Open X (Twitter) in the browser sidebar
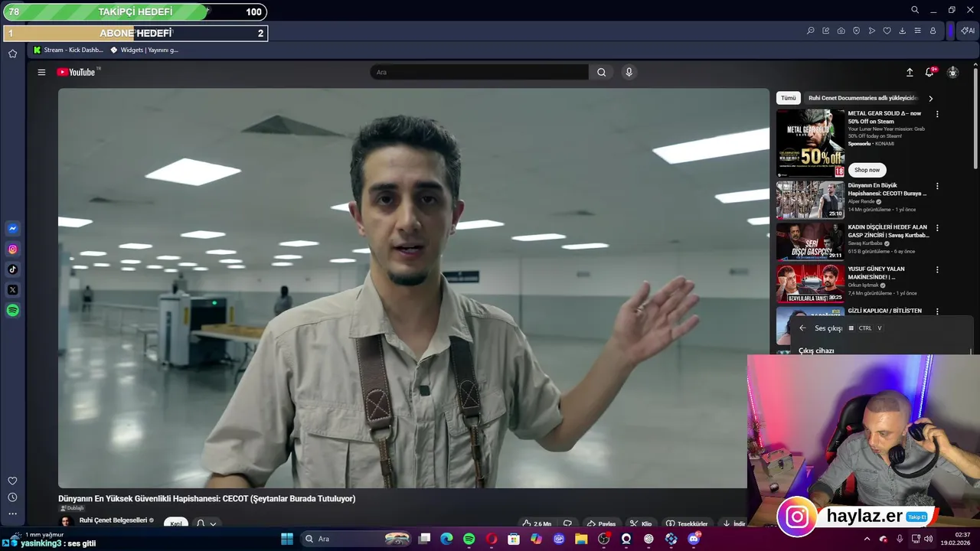This screenshot has height=551, width=980. (x=12, y=290)
